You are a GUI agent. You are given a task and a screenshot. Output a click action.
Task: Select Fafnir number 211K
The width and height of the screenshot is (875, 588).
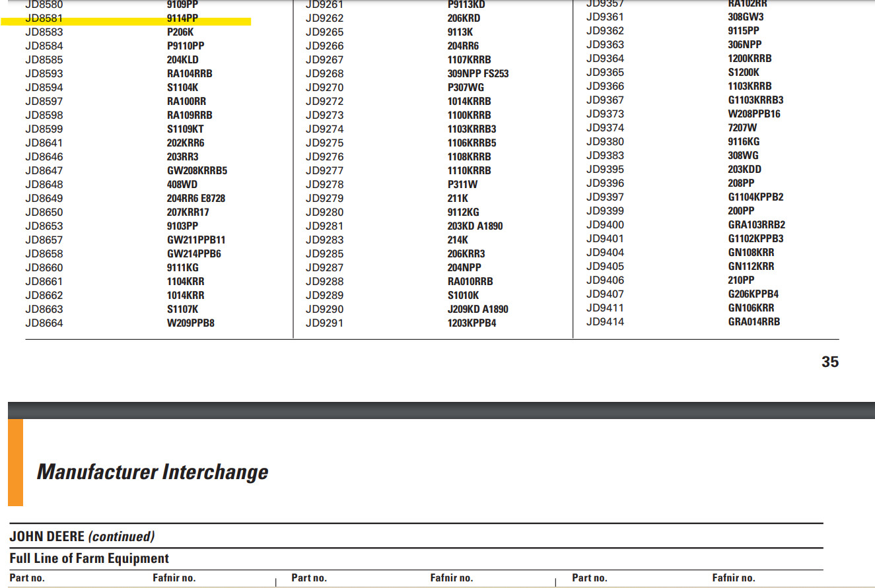(x=458, y=199)
